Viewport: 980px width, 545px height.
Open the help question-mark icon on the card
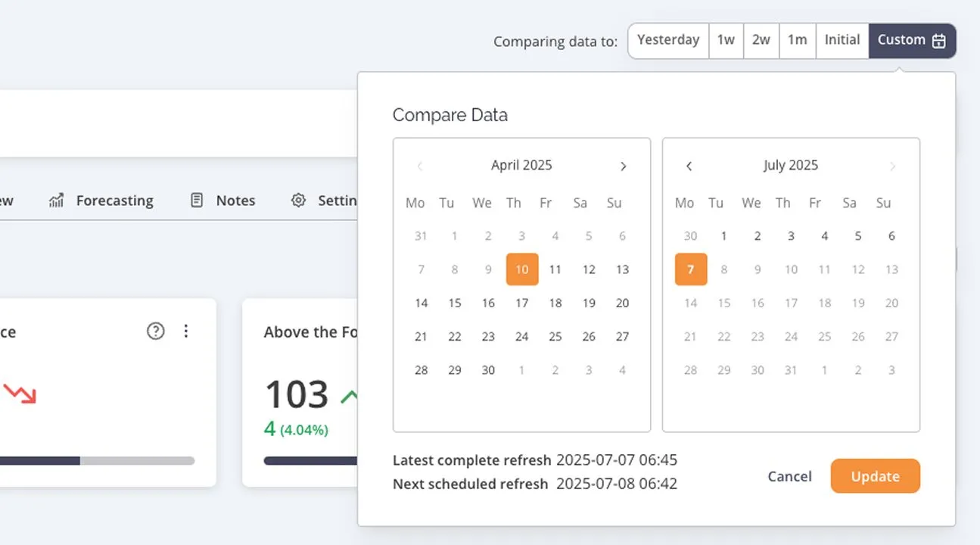tap(155, 331)
